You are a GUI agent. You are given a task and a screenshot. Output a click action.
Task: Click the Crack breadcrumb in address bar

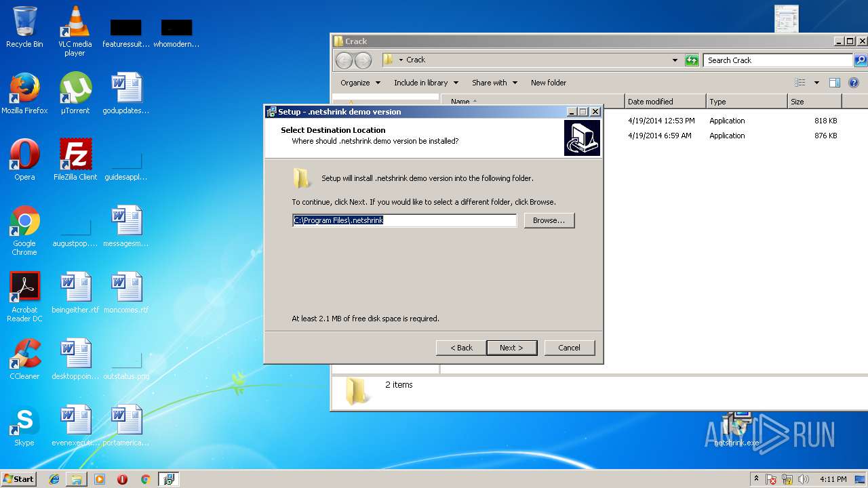point(416,60)
